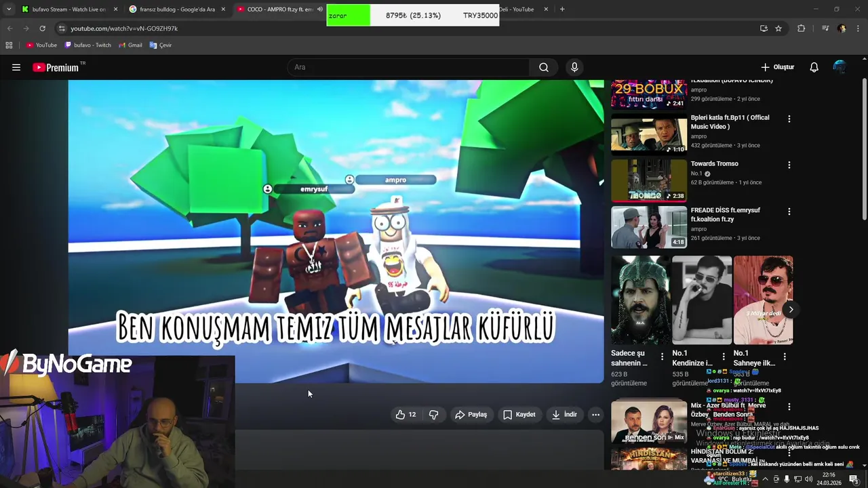Open Bpleri katla video thumbnail
The image size is (868, 488).
649,134
